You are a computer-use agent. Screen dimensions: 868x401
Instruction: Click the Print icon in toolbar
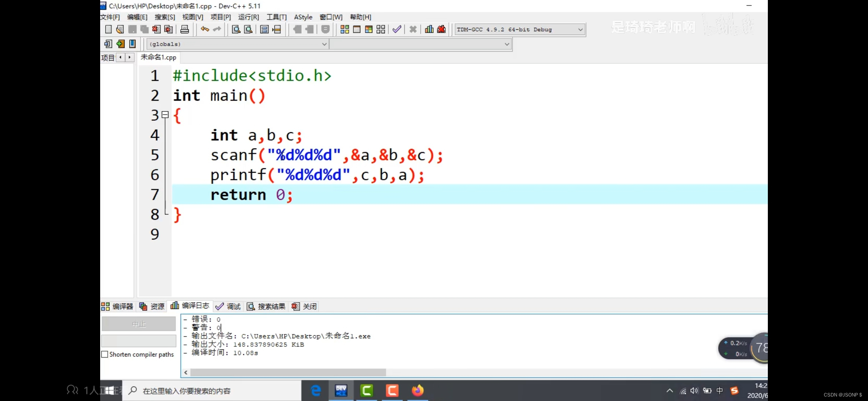point(184,29)
